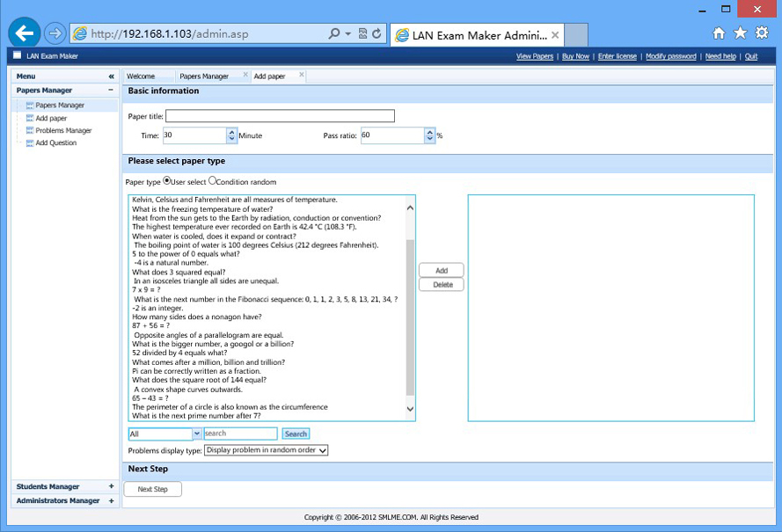Switch to the Papers Manager tab
782x532 pixels.
pos(204,77)
